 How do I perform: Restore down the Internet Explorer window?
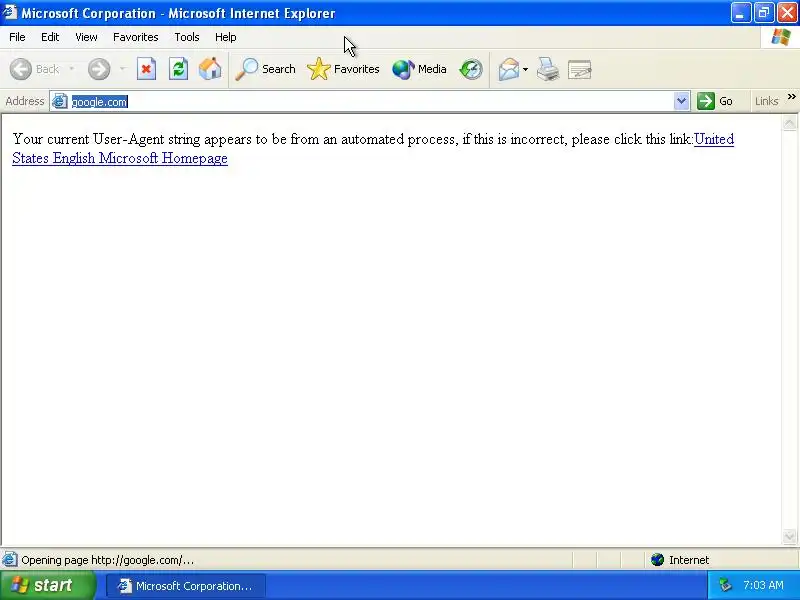[764, 13]
